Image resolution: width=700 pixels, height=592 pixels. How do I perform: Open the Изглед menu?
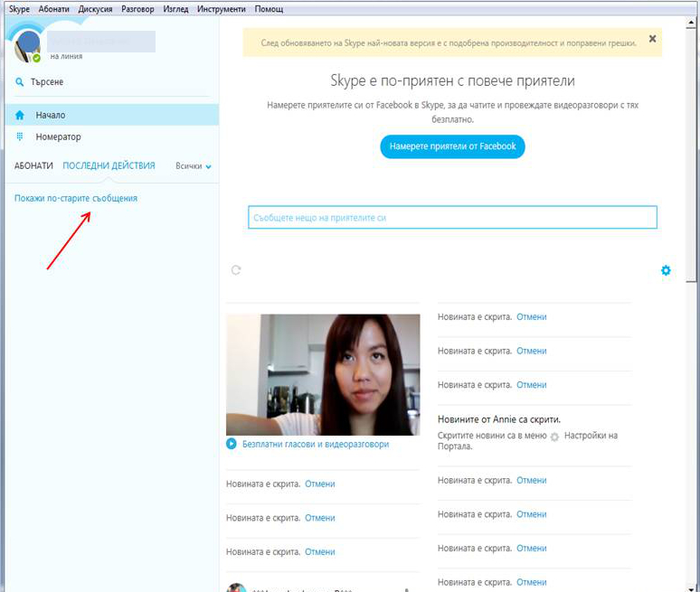click(x=175, y=9)
